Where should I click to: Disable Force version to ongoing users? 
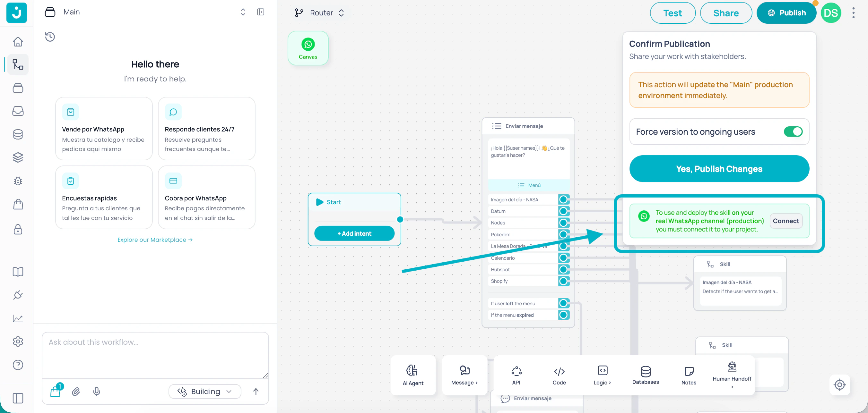tap(794, 131)
